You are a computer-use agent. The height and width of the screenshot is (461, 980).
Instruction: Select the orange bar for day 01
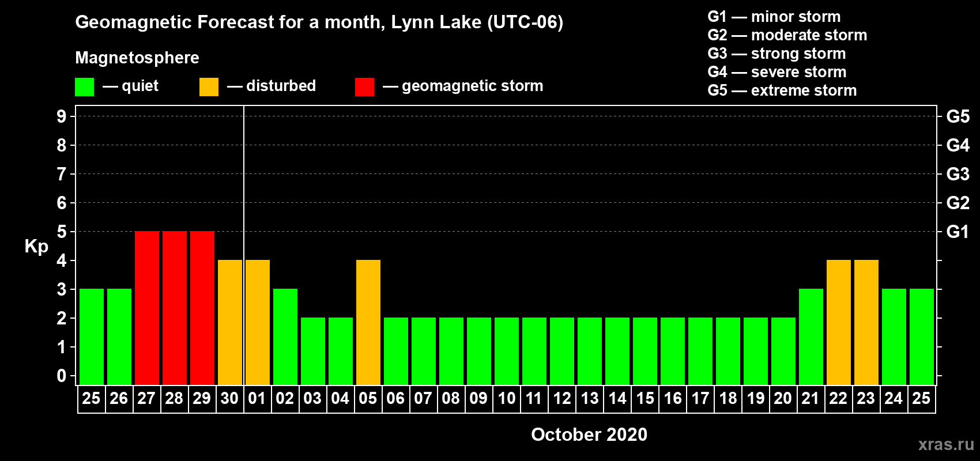258,323
